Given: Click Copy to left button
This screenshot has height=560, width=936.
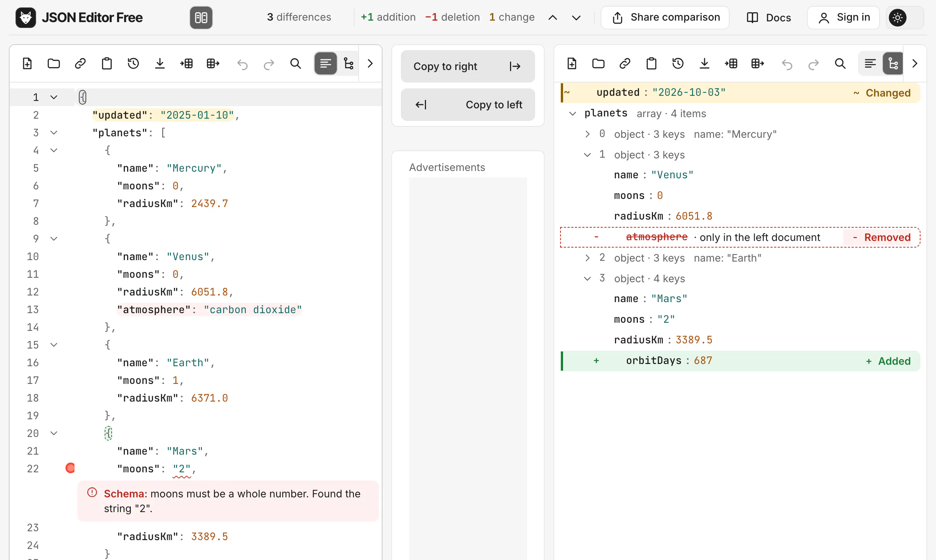Looking at the screenshot, I should [468, 105].
